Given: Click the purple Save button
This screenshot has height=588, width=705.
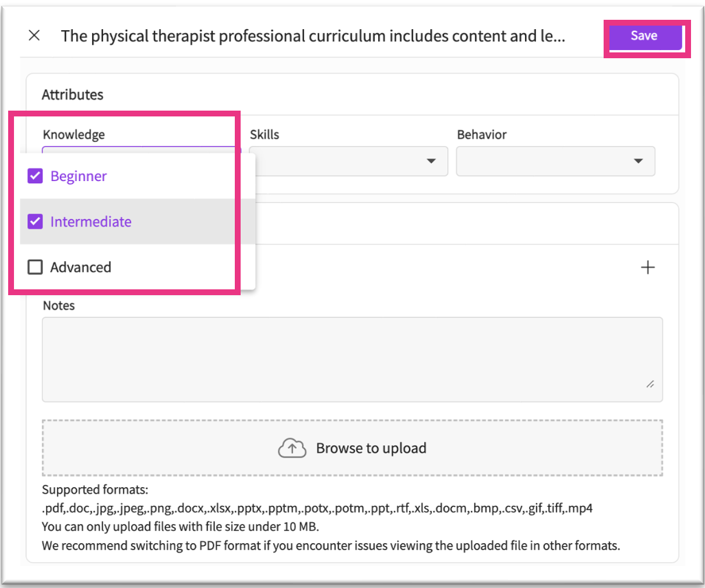Looking at the screenshot, I should click(644, 36).
